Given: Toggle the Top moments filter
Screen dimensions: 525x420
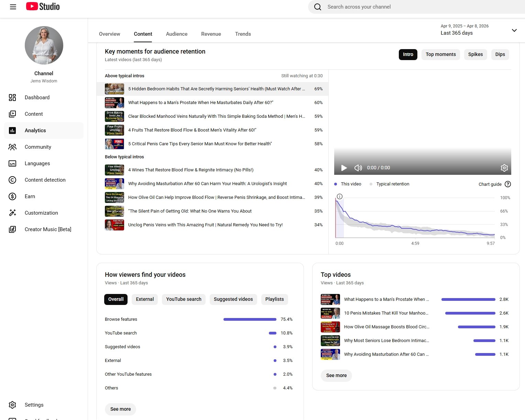Looking at the screenshot, I should (x=440, y=54).
